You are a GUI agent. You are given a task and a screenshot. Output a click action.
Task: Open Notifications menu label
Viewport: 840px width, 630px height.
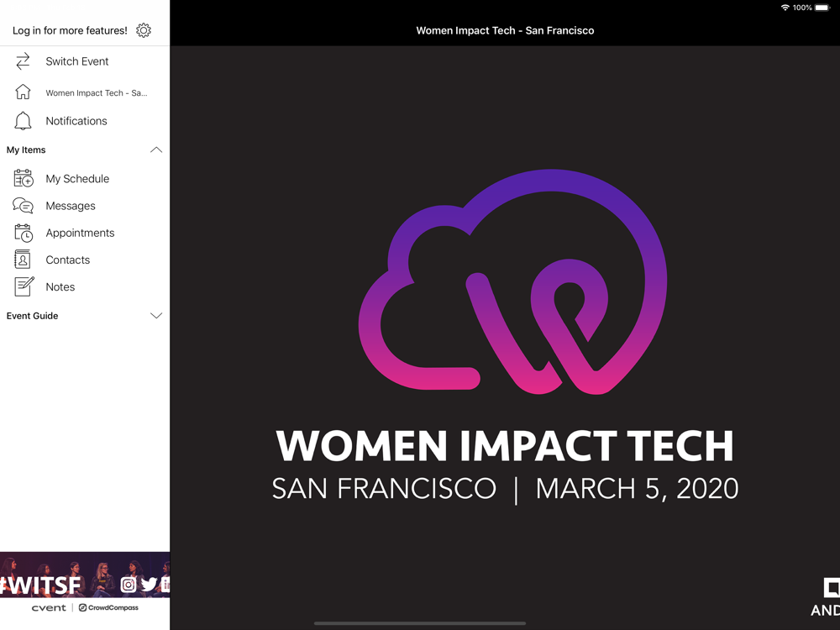76,121
